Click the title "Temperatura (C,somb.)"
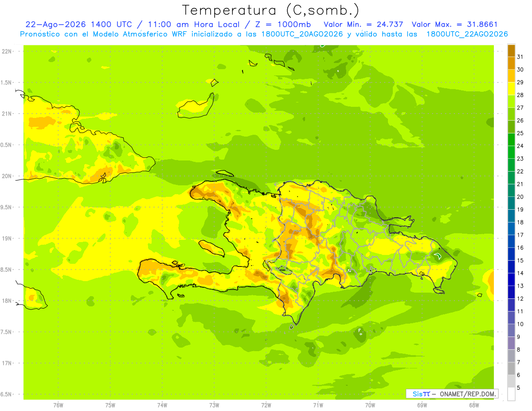532x411 pixels. pyautogui.click(x=270, y=10)
